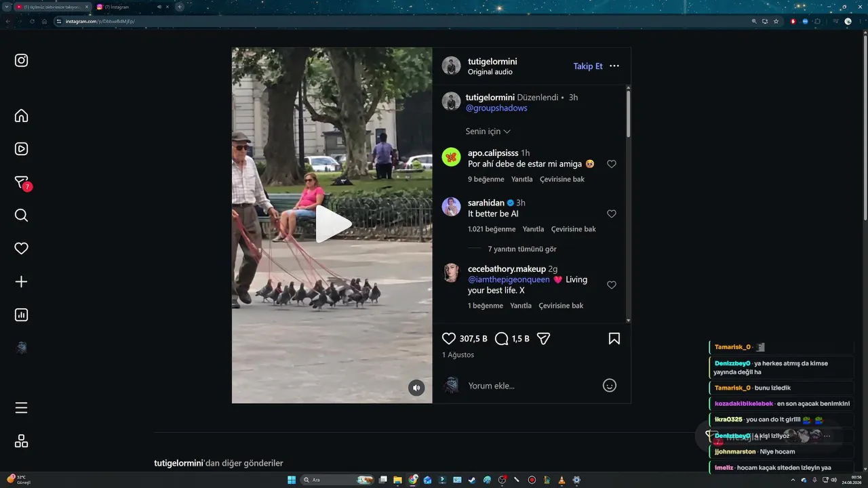Open Steam from the taskbar
Screen dimensions: 868x488
point(472,480)
